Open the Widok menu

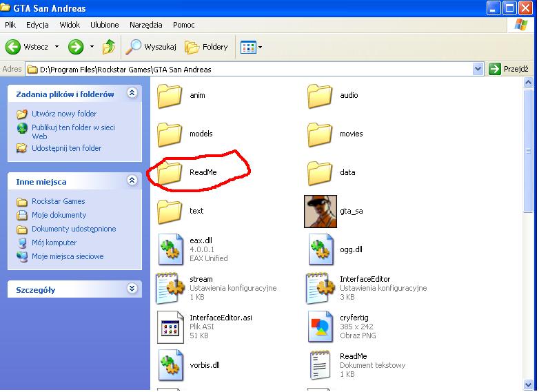click(70, 25)
